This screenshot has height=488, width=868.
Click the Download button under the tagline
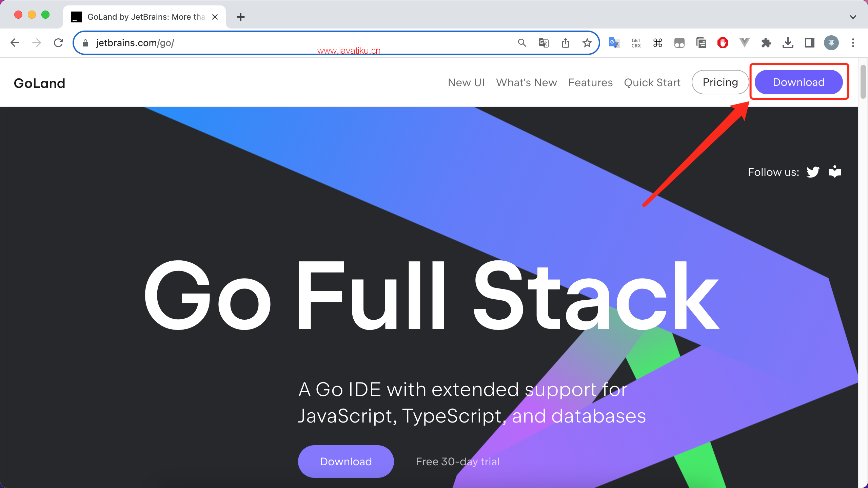tap(346, 462)
